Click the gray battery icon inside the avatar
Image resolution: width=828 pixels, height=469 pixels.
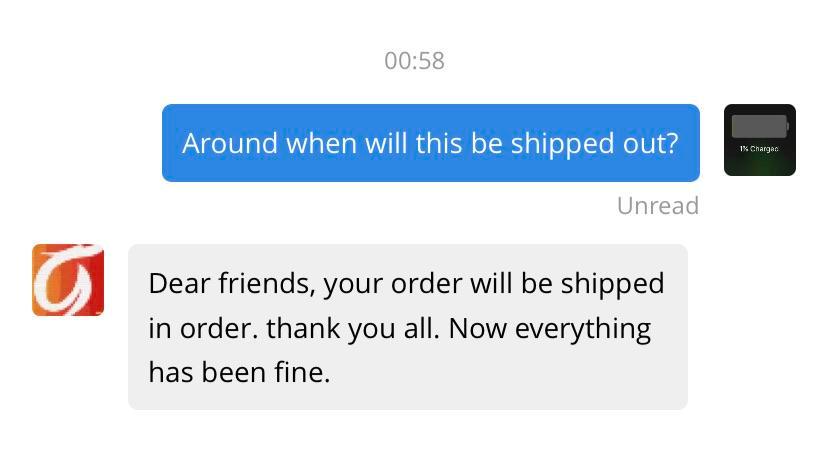click(759, 126)
